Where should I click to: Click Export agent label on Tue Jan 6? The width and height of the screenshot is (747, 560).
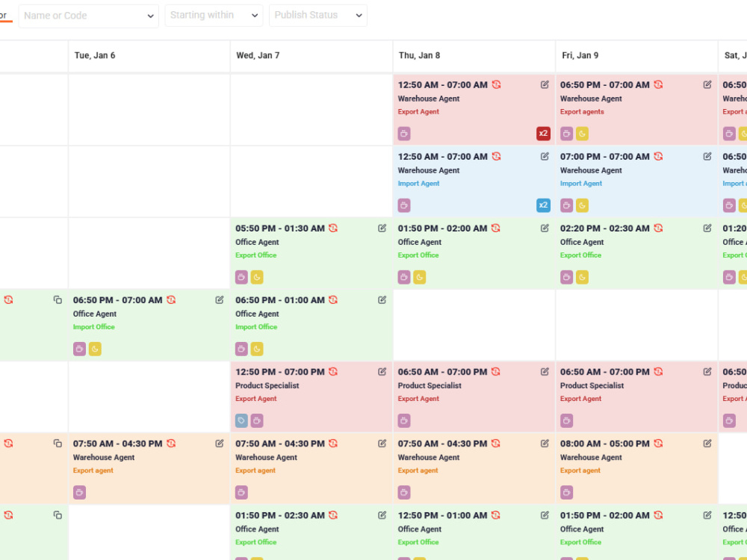93,470
